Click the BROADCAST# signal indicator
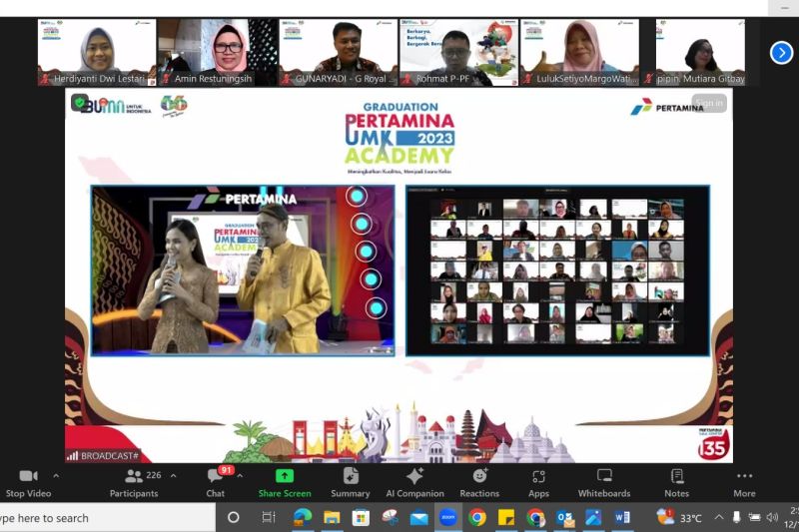 click(x=102, y=455)
